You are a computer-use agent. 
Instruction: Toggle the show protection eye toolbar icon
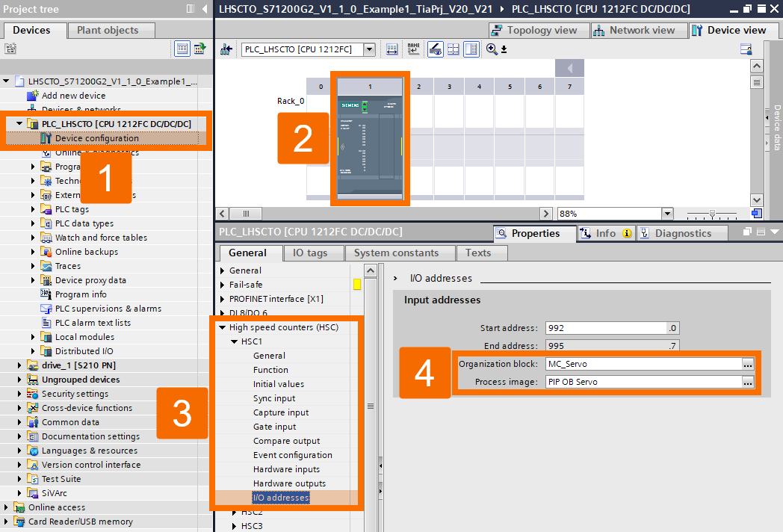point(436,49)
